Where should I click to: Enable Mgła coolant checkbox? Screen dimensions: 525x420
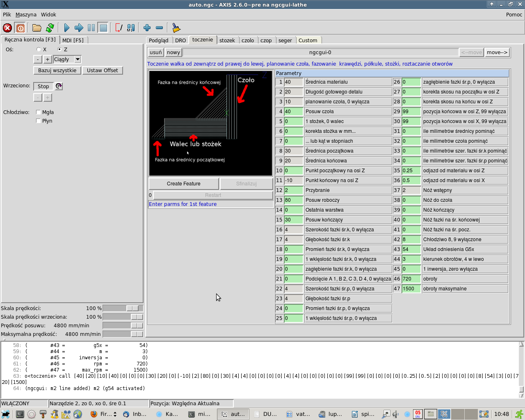point(38,112)
